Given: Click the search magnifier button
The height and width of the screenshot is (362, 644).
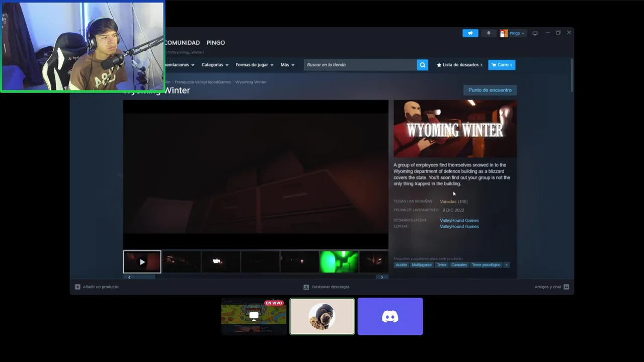Looking at the screenshot, I should click(423, 65).
